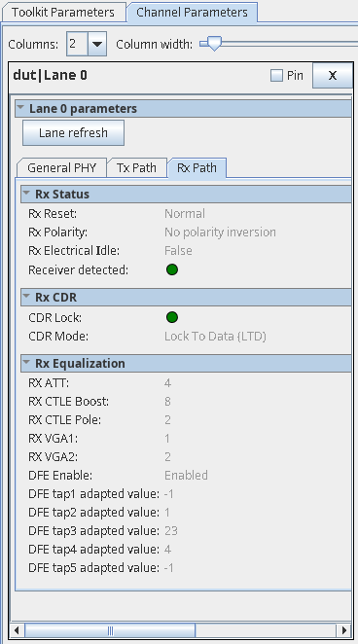Switch to the Toolkit Parameters tab
The height and width of the screenshot is (644, 358).
63,13
